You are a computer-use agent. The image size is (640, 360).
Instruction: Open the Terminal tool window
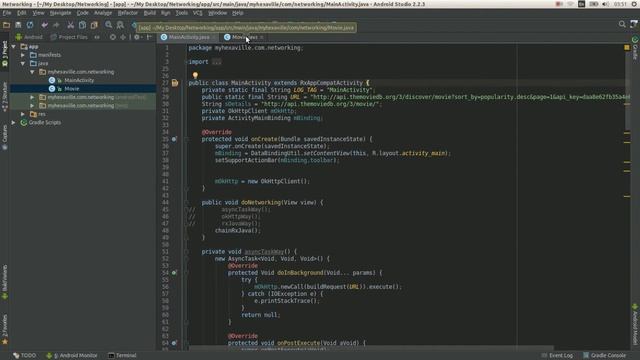pos(122,356)
